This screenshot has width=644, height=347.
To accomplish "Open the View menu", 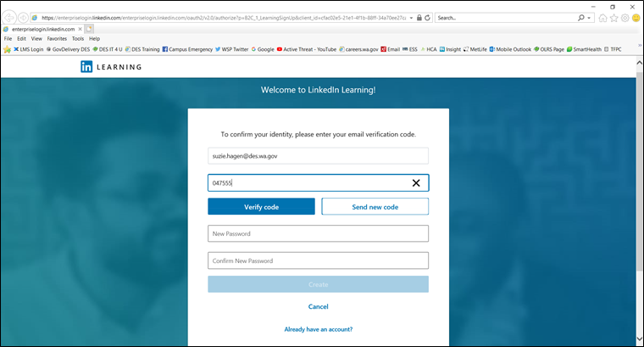I will tap(36, 39).
